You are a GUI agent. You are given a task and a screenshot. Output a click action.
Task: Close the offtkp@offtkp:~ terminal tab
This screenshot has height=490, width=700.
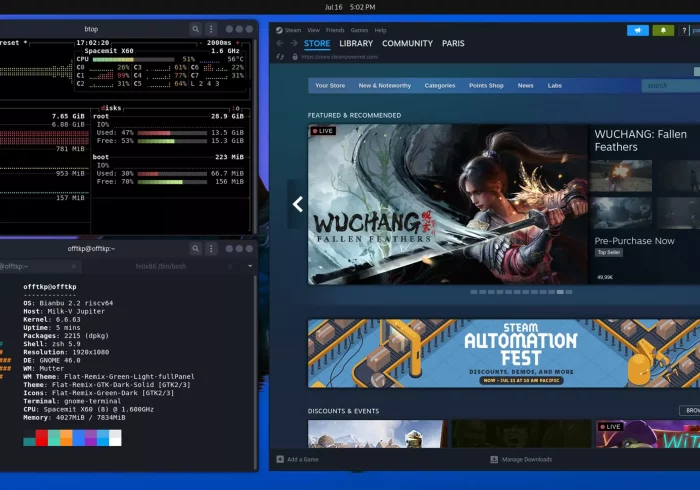[74, 266]
